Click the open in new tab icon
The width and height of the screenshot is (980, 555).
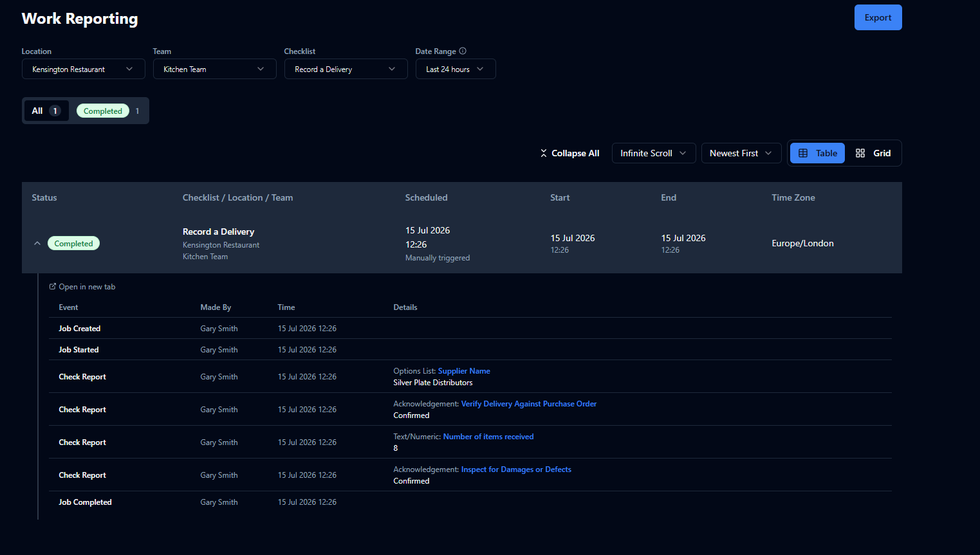(53, 287)
